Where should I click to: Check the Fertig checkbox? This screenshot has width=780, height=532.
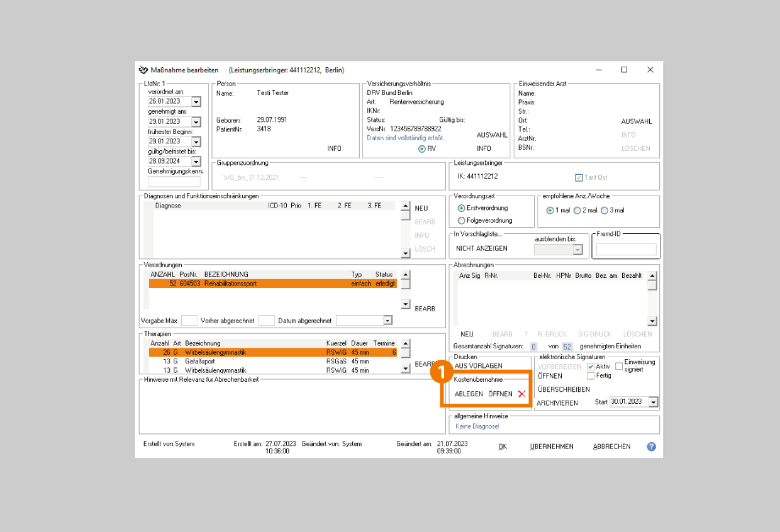pos(591,376)
